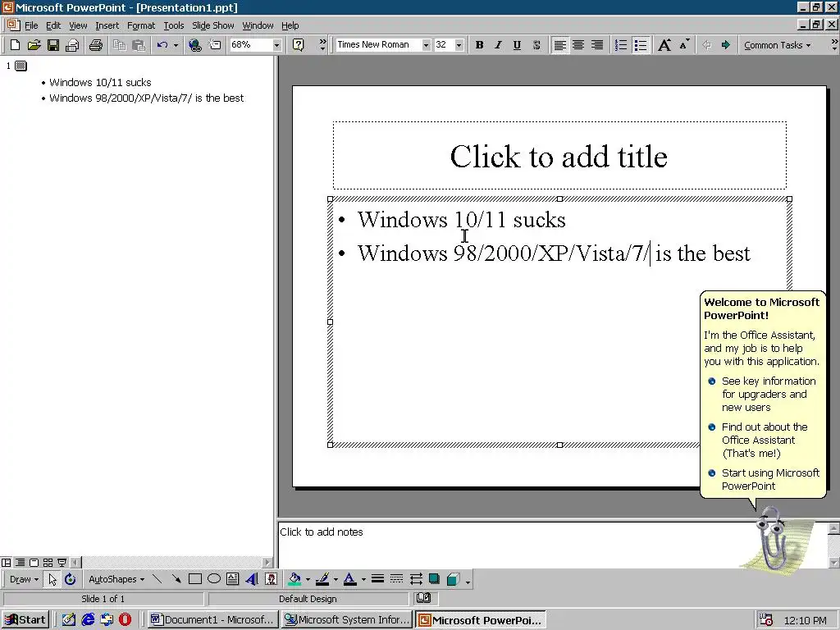The height and width of the screenshot is (630, 840).
Task: Open the Tools menu
Action: pos(174,25)
